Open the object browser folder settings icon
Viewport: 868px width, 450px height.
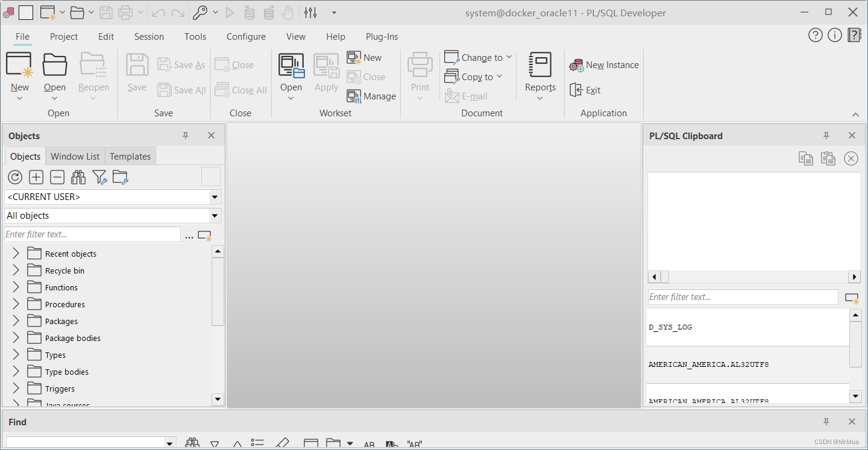121,177
